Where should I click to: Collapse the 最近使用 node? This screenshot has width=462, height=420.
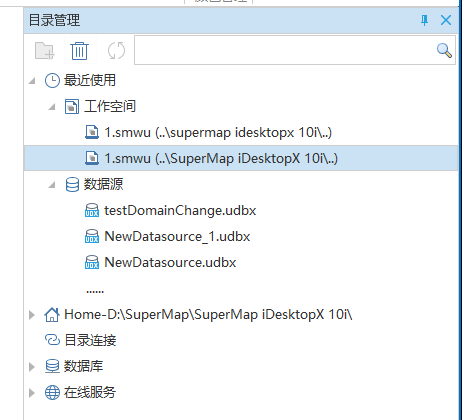32,80
